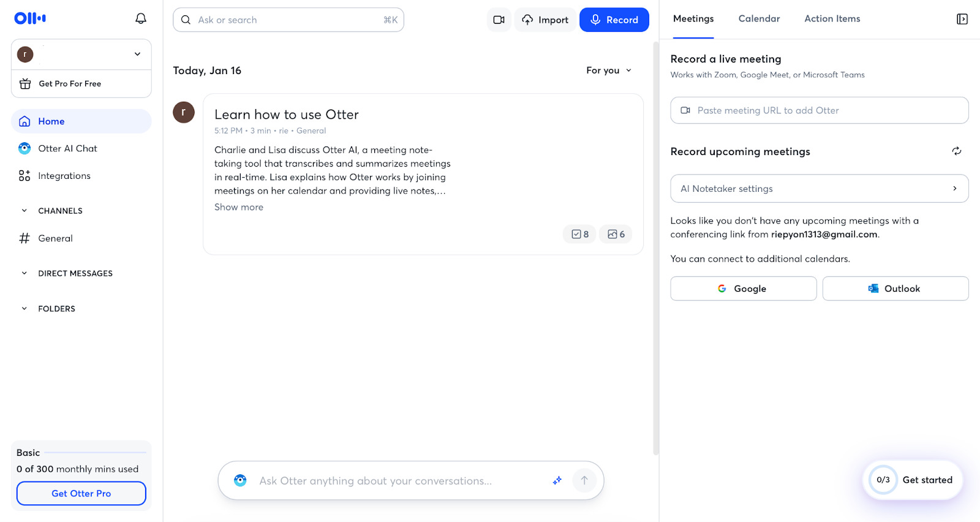Click Show more on the conversation summary
This screenshot has height=522, width=980.
(x=239, y=208)
